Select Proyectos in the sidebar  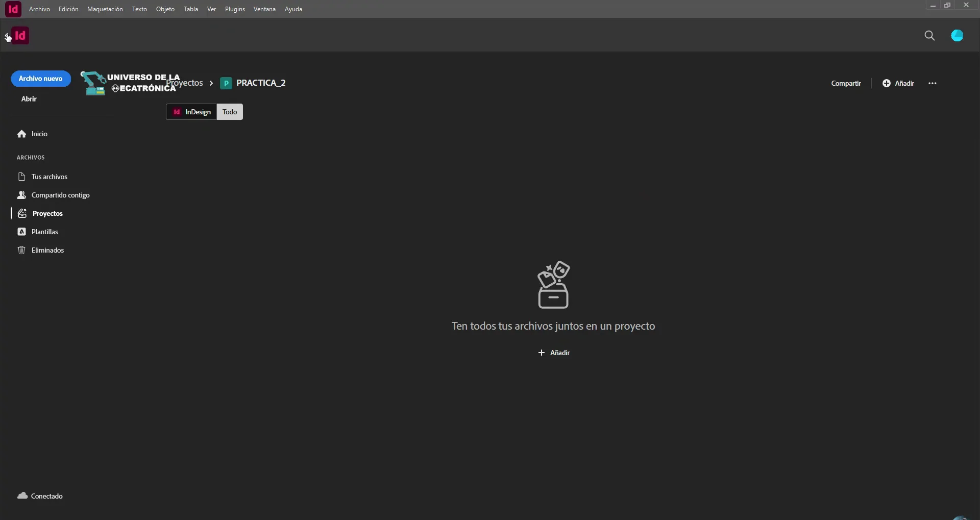pyautogui.click(x=47, y=213)
